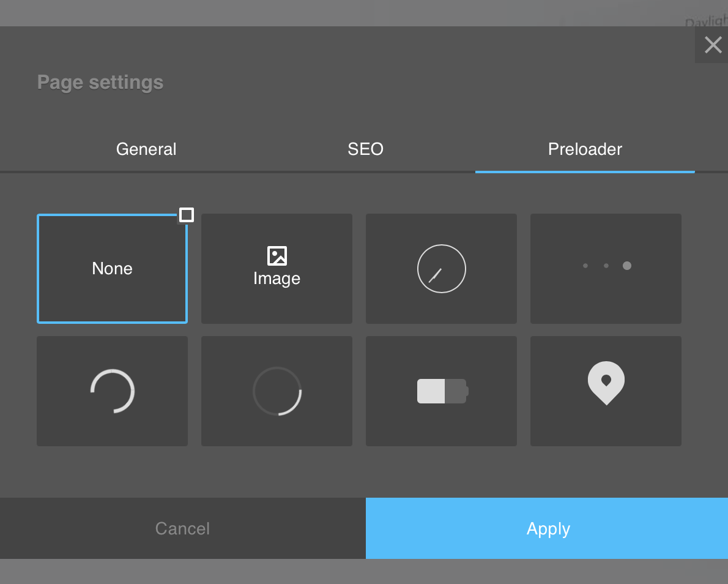Choose the three dots preloader
This screenshot has width=728, height=584.
click(606, 269)
